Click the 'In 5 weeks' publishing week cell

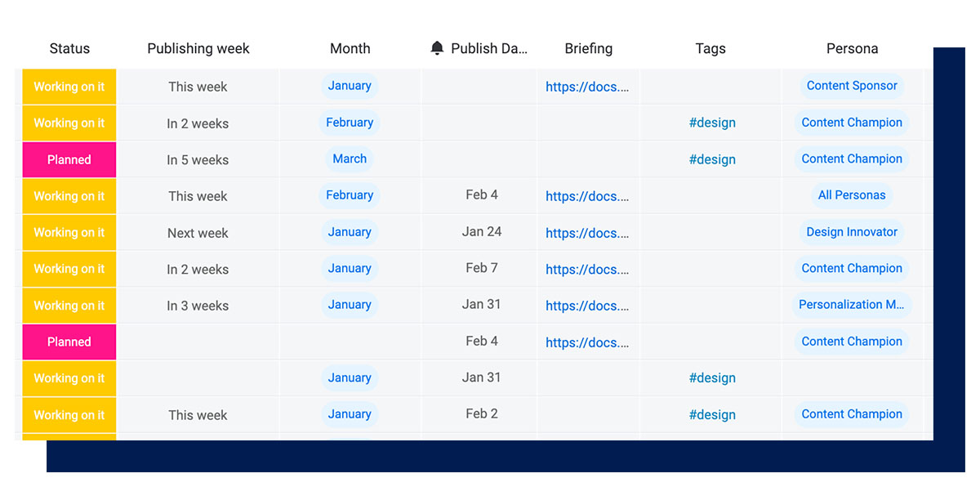pos(198,159)
